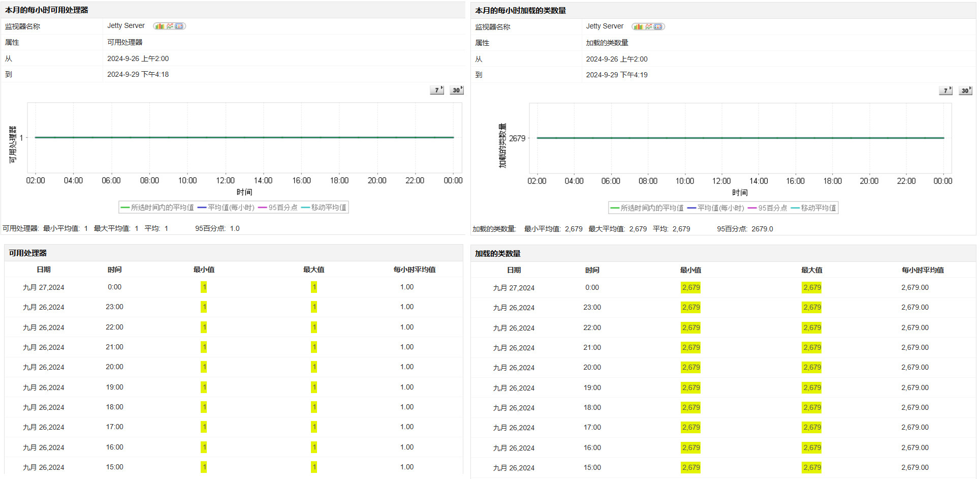Click table grid icon in available processors panel
The image size is (980, 479).
coord(179,26)
